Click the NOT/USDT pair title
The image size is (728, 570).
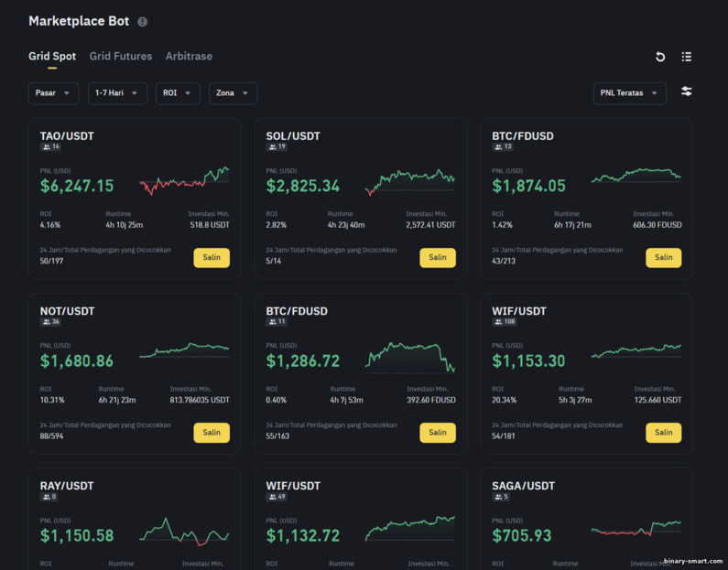click(x=68, y=311)
